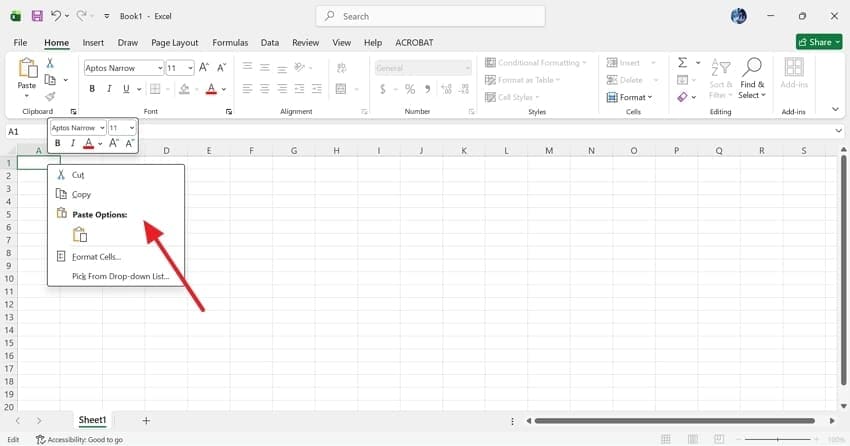
Task: Click the Add-ins icon
Action: coord(794,67)
